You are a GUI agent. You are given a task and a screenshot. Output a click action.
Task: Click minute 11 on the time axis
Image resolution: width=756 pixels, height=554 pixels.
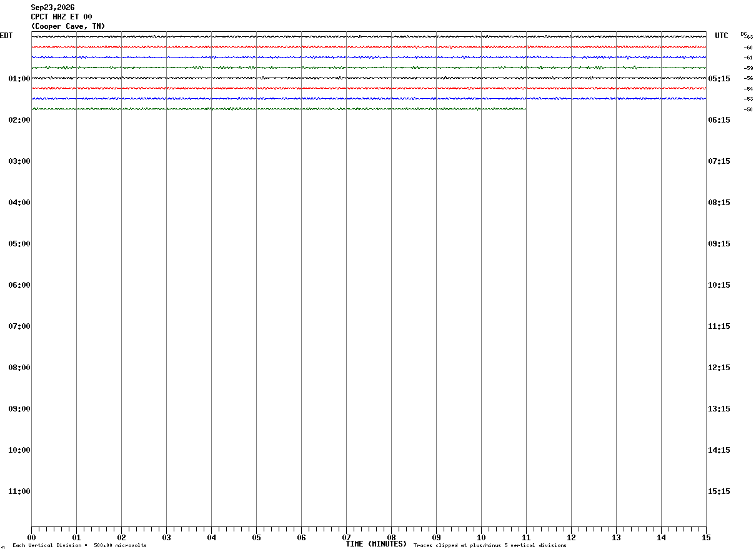[x=526, y=537]
